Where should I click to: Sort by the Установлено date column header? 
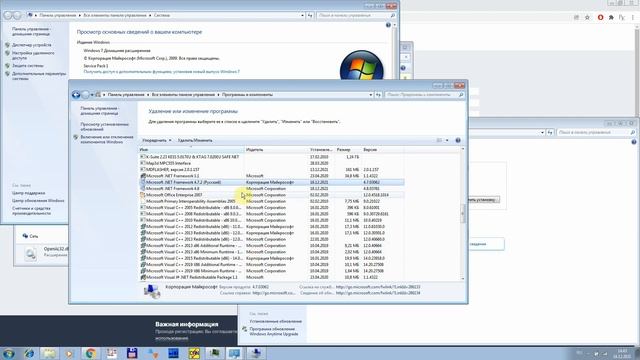coord(321,150)
